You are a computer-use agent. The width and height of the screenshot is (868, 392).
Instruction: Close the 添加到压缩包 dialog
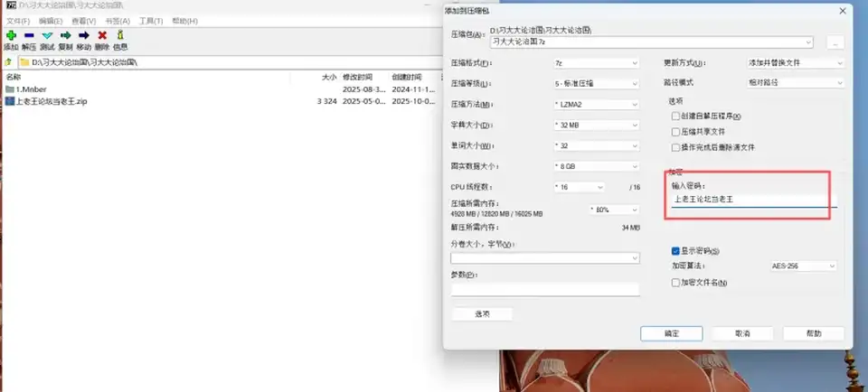tap(843, 11)
